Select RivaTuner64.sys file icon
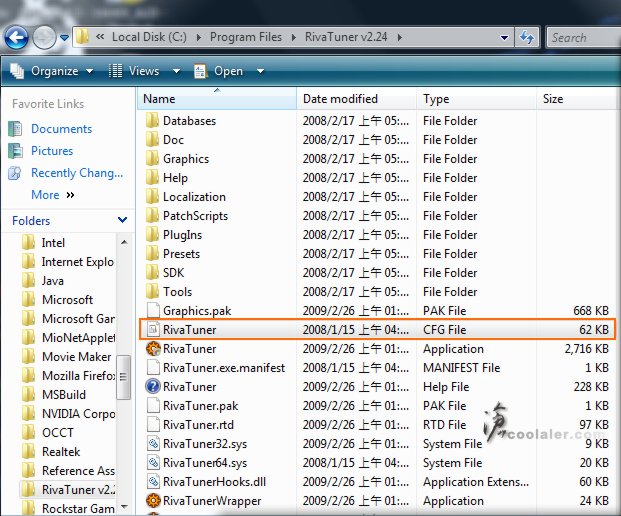The width and height of the screenshot is (621, 516). coord(153,463)
